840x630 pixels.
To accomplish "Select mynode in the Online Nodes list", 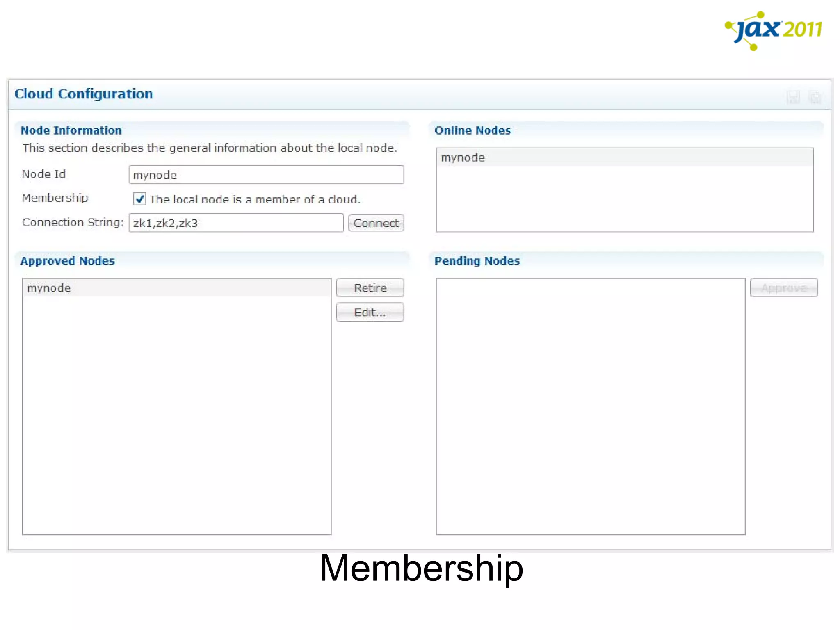I will [x=625, y=157].
